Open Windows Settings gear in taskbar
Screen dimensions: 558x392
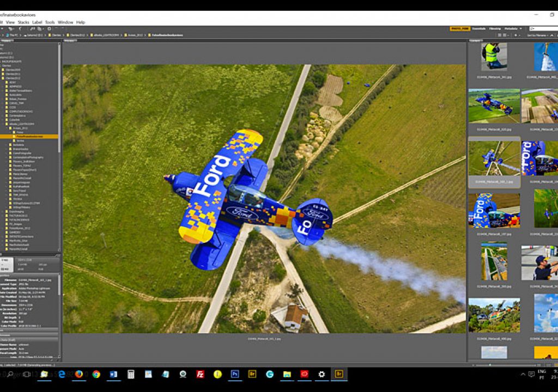pyautogui.click(x=322, y=374)
